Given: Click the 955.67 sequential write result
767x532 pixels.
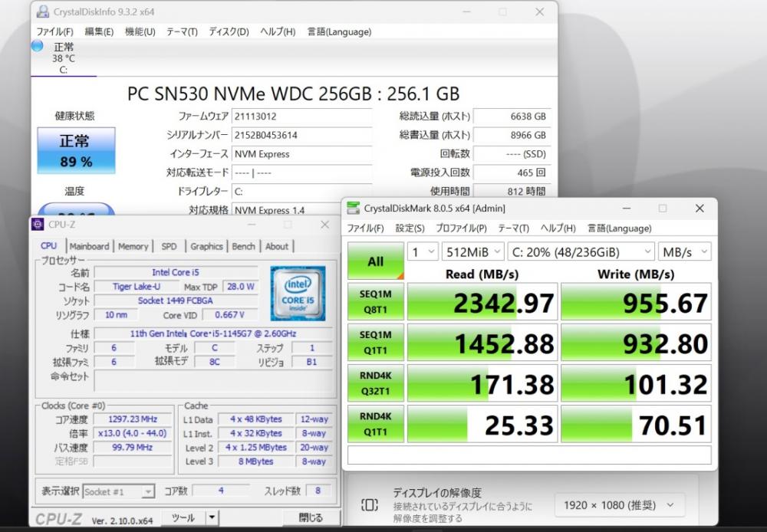Looking at the screenshot, I should coord(636,301).
